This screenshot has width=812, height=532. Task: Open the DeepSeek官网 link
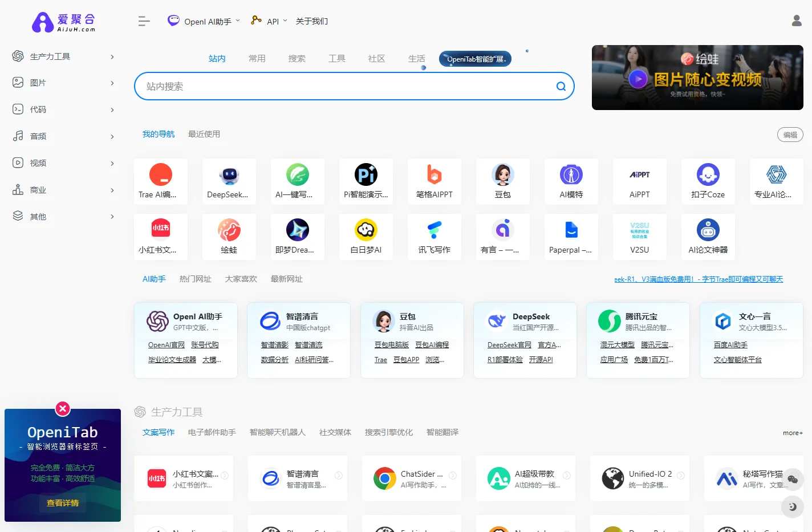[509, 345]
